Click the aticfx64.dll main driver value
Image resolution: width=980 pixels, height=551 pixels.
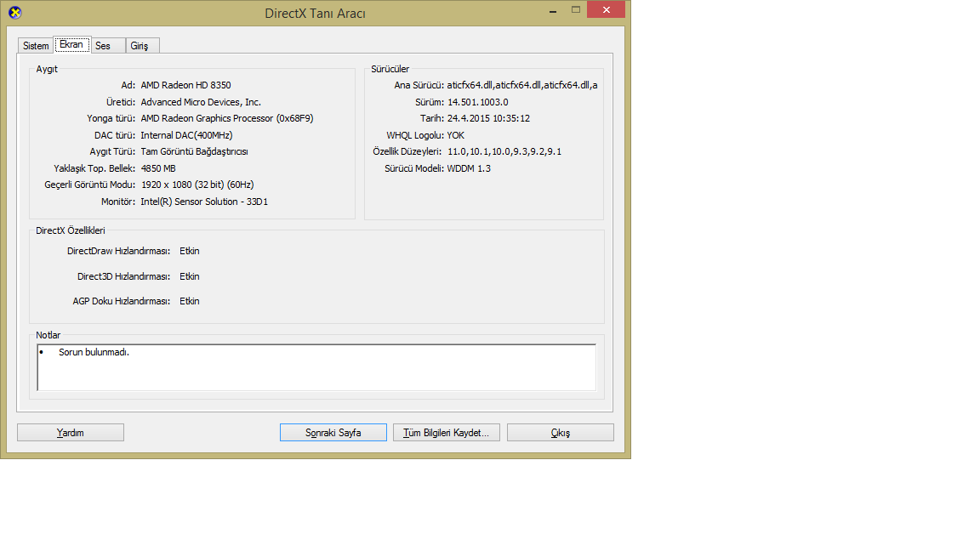pyautogui.click(x=521, y=85)
